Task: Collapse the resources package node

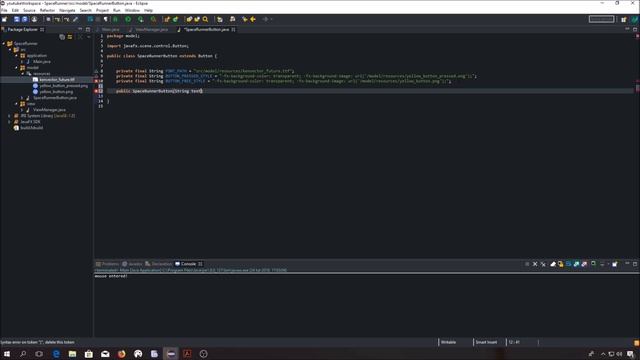Action: tap(23, 73)
